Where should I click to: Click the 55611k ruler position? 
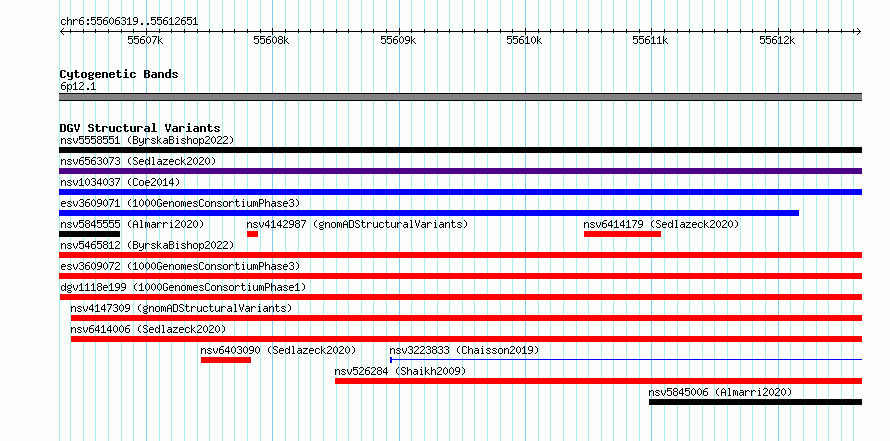651,40
